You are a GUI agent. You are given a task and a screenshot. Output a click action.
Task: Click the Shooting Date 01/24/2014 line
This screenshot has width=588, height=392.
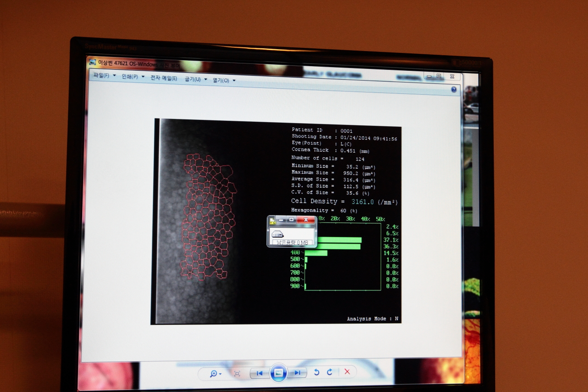click(x=344, y=137)
